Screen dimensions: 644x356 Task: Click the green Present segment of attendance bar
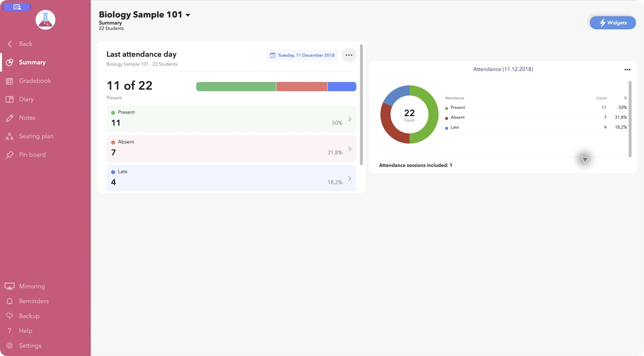(x=236, y=87)
